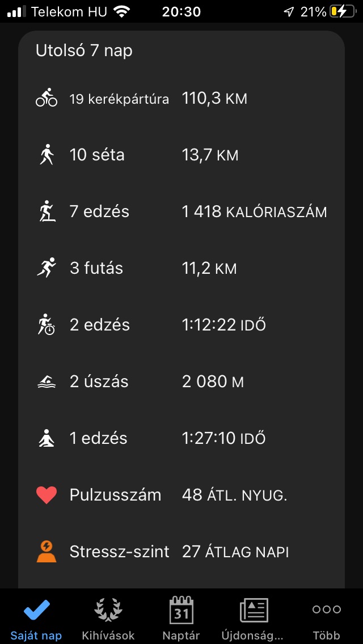This screenshot has height=644, width=363.
Task: Tap the orange stress level icon
Action: coord(47,552)
